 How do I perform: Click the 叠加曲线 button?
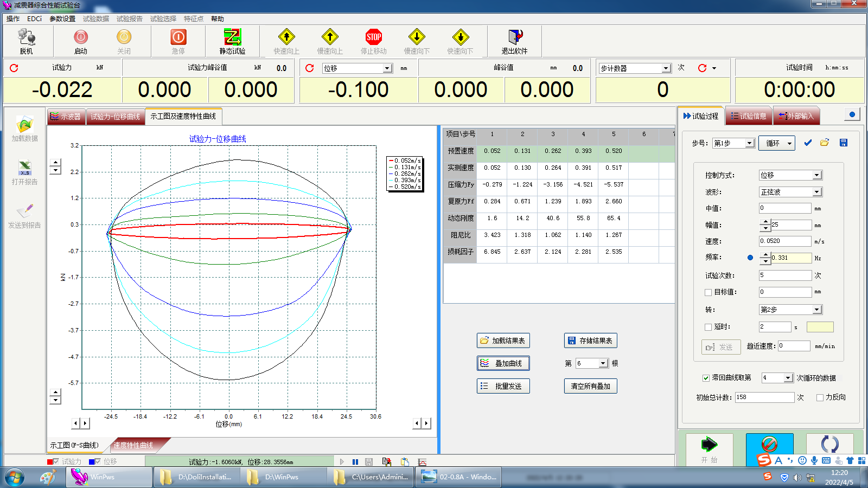click(x=503, y=363)
